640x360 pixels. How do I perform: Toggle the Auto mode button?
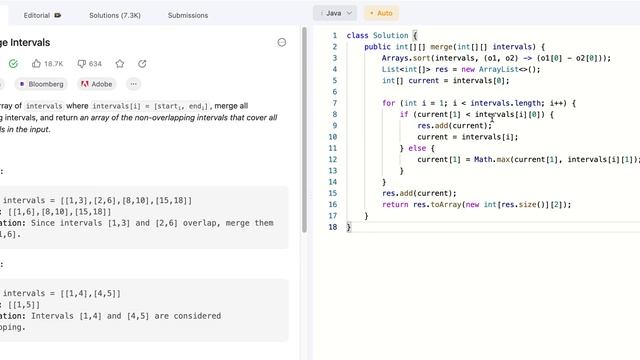pyautogui.click(x=381, y=13)
